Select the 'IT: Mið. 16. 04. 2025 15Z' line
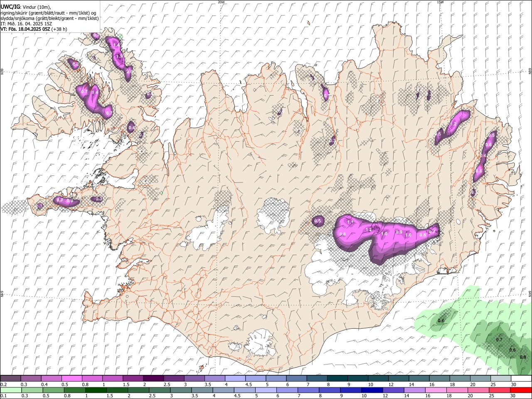Screen dimensions: 532x399 pyautogui.click(x=26, y=24)
